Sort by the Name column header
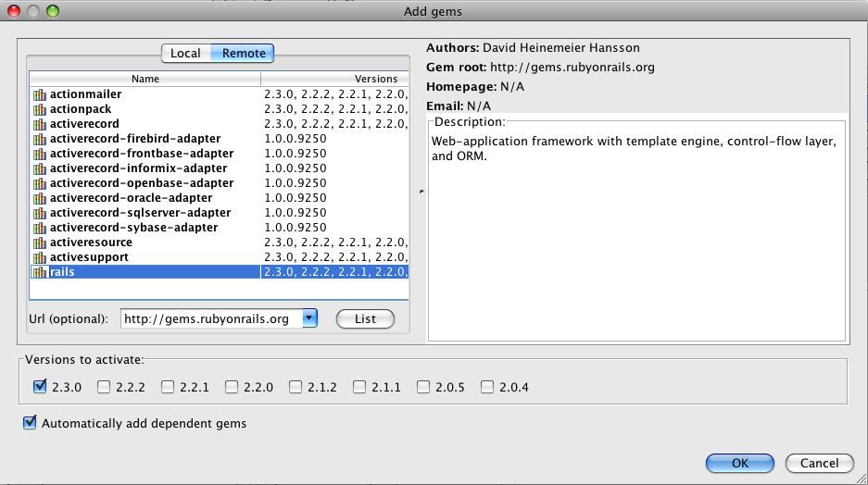The width and height of the screenshot is (868, 485). 145,79
